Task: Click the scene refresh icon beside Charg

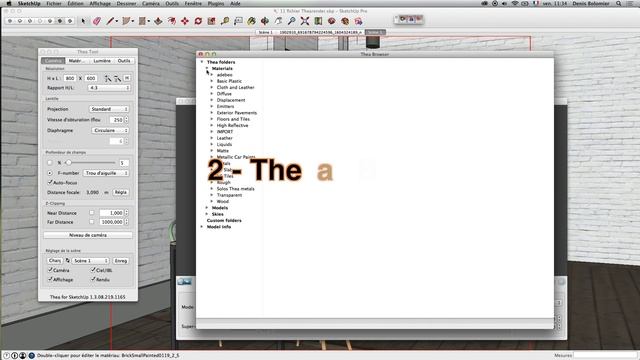Action: (x=68, y=260)
